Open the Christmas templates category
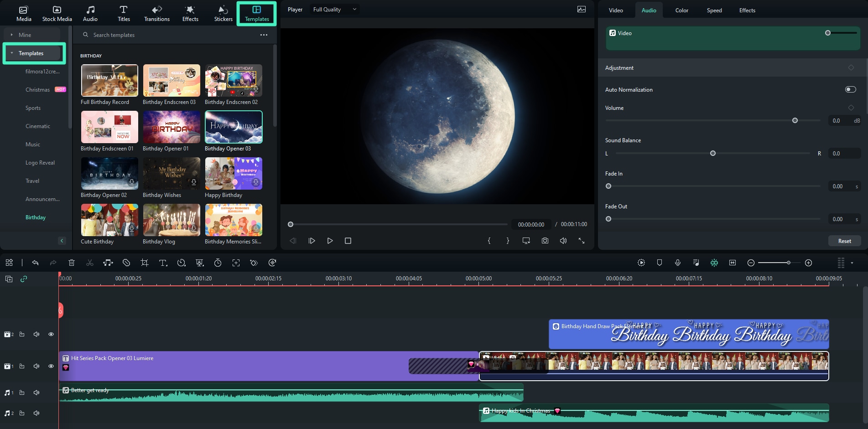 pos(38,89)
